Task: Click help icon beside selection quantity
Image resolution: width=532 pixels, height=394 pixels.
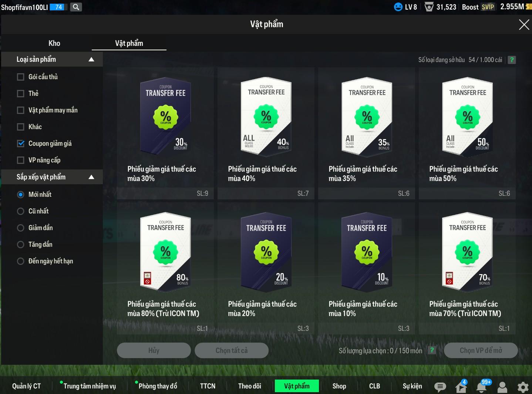Action: 432,350
